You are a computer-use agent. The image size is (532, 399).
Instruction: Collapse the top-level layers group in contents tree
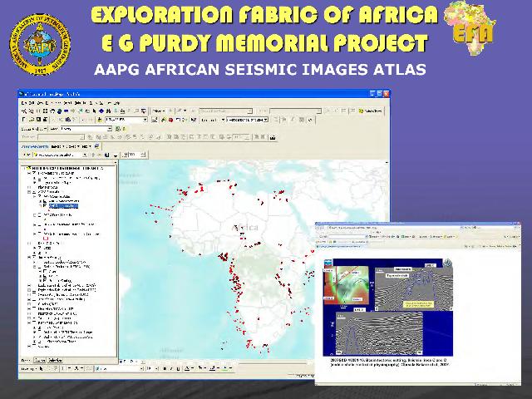point(26,166)
